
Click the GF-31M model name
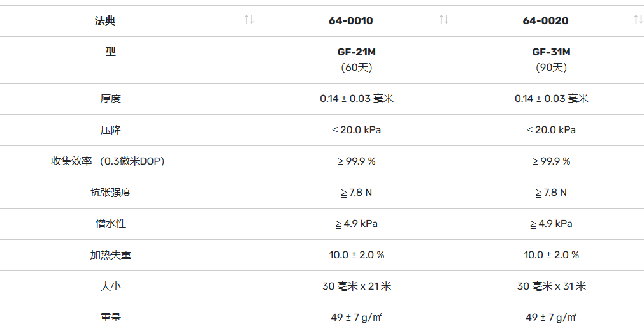point(551,52)
